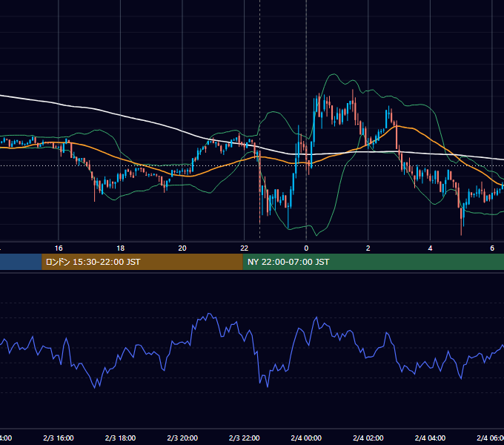Click the hour 20 axis label
This screenshot has height=445, width=504.
[x=182, y=248]
